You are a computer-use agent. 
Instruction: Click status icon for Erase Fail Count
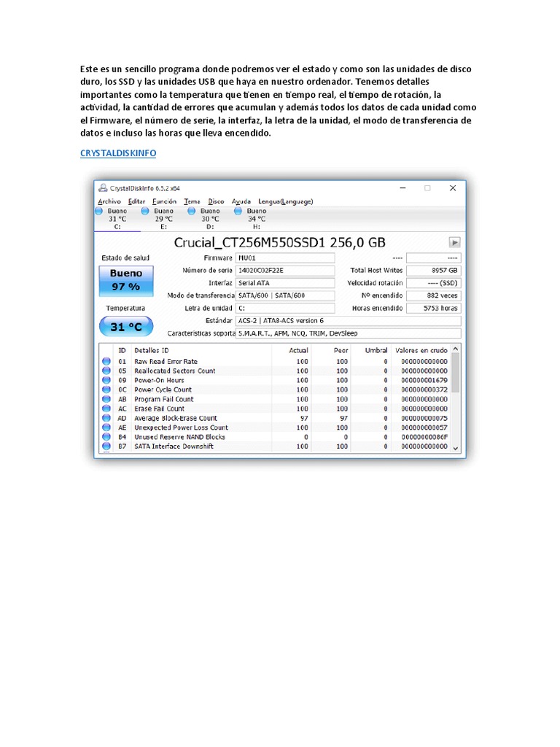pyautogui.click(x=106, y=409)
